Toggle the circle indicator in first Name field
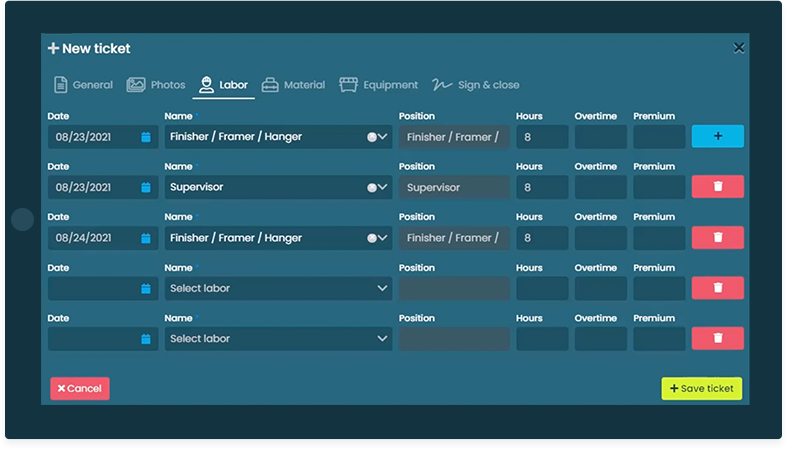Viewport: 787px width, 449px height. (371, 137)
